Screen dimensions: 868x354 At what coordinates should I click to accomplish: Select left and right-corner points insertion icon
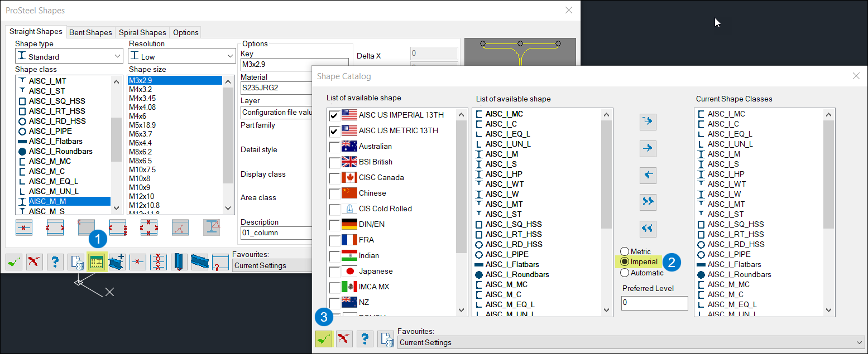tap(118, 227)
